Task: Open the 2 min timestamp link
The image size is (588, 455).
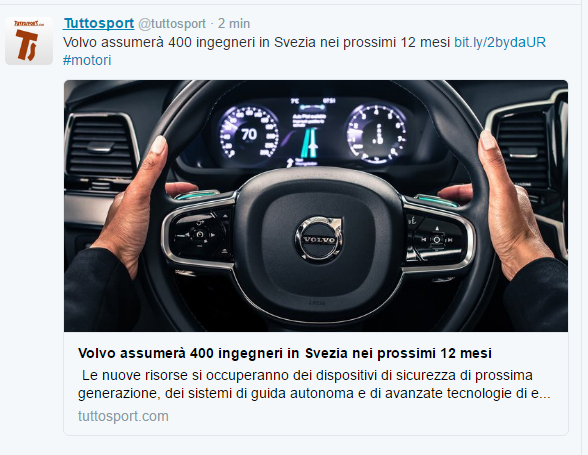Action: point(234,24)
